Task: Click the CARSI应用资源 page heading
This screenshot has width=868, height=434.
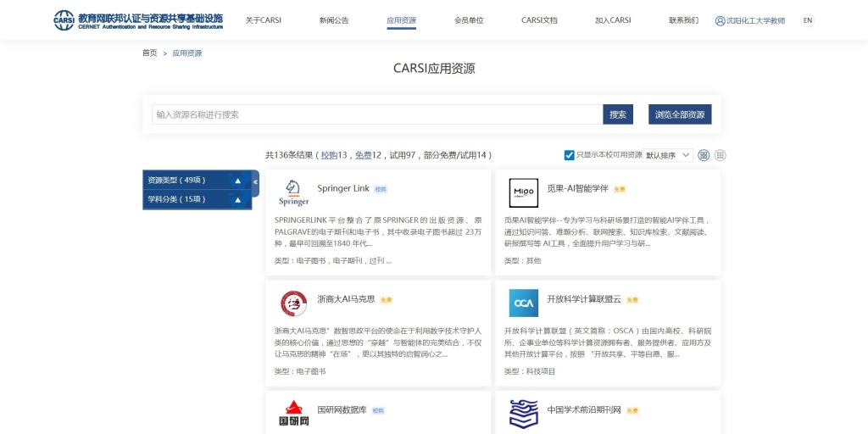Action: pos(434,68)
